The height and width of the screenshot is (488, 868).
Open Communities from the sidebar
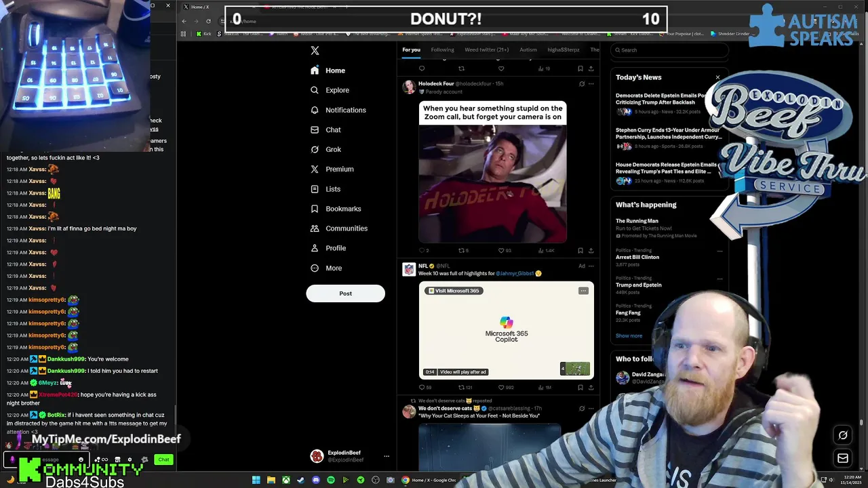point(339,228)
